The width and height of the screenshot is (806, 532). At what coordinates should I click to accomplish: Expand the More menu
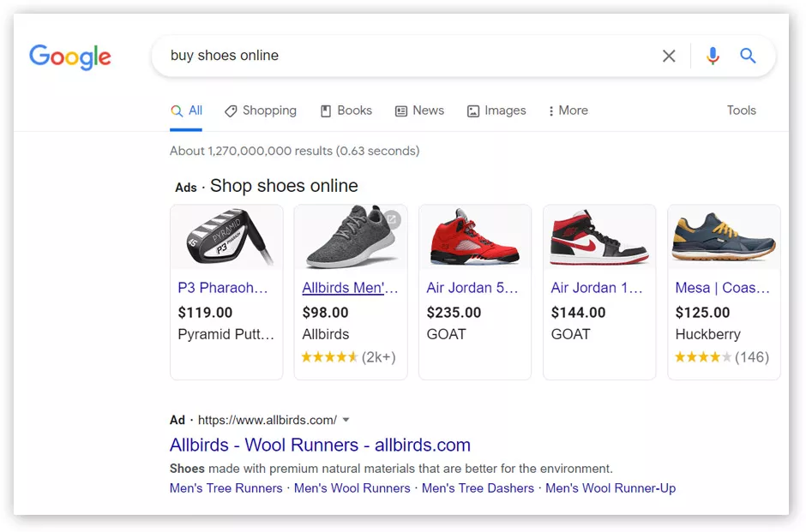pos(568,111)
